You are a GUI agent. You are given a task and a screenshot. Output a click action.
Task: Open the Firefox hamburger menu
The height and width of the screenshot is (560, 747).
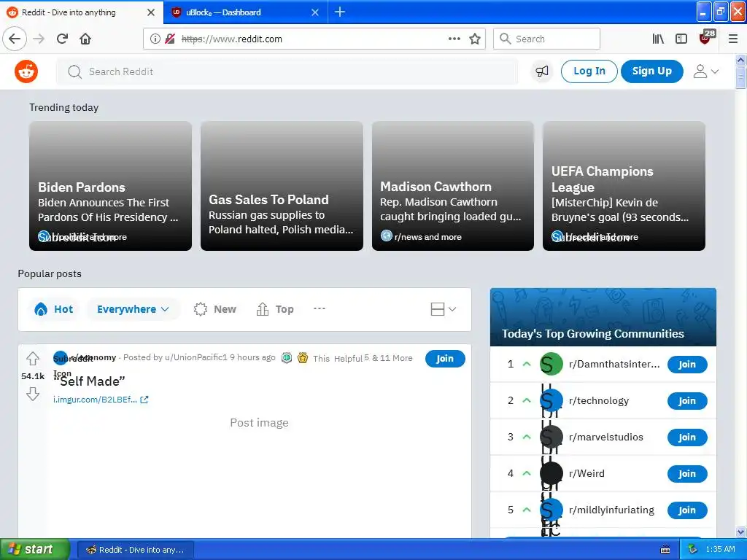coord(733,39)
